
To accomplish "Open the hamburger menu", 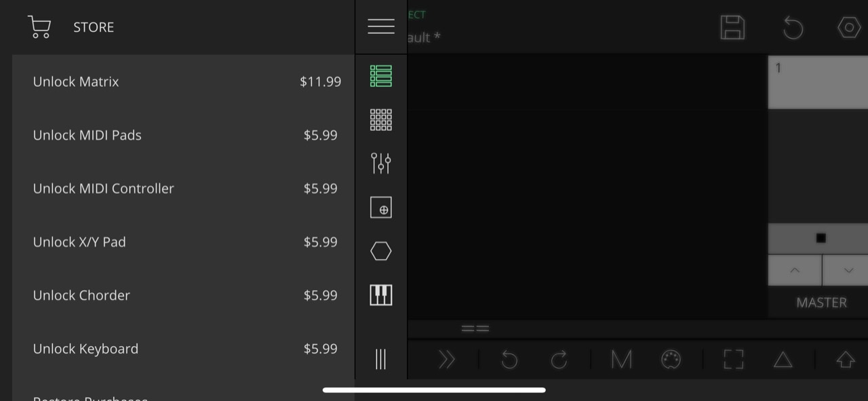I will coord(381,26).
